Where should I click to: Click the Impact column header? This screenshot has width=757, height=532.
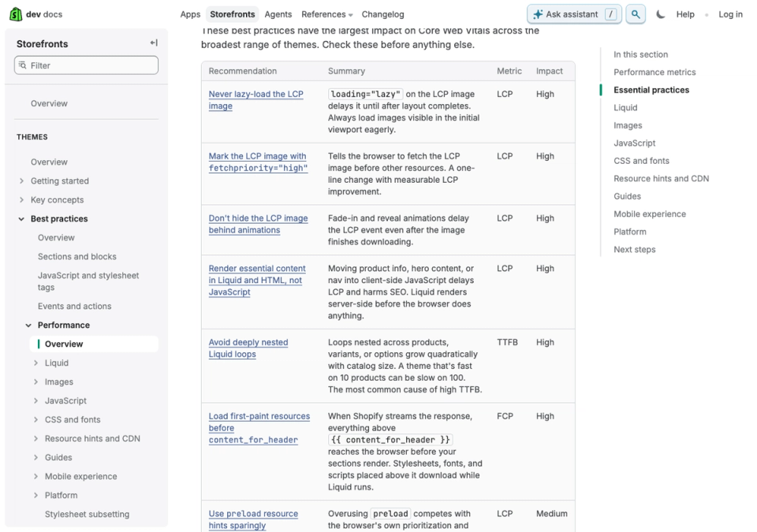coord(549,71)
